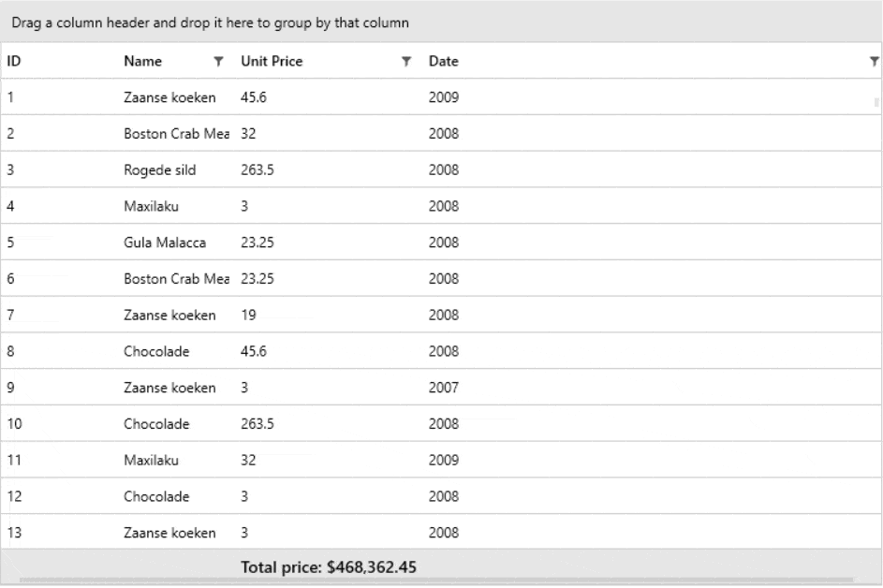Sort rows using the Date column header
The width and height of the screenshot is (883, 588).
coord(443,61)
